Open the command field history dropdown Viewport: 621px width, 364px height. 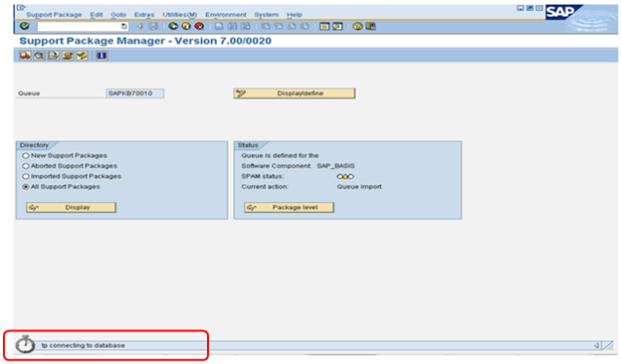(x=124, y=26)
